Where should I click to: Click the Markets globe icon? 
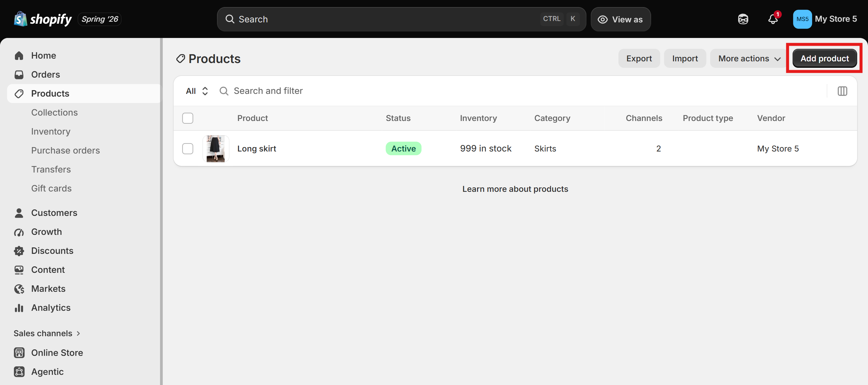(19, 289)
